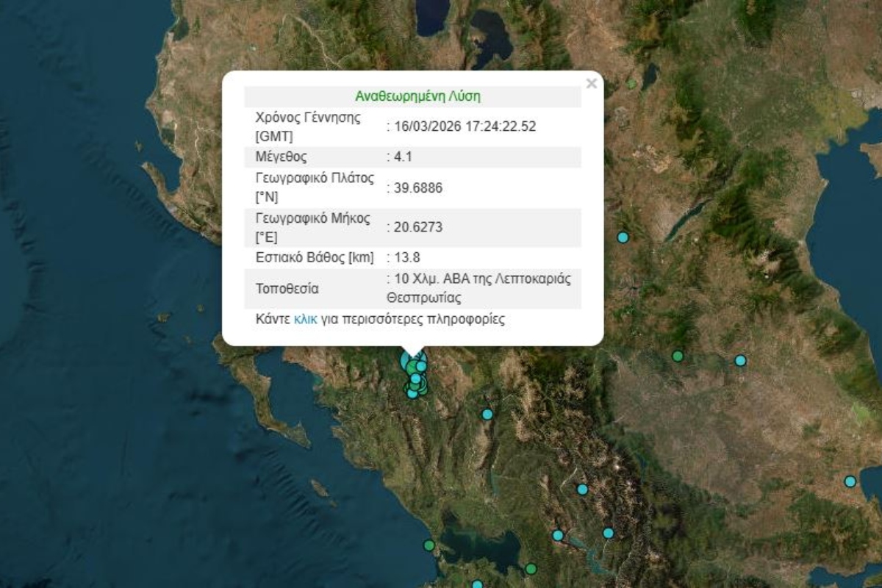Select the isolated green marker east of the popup

pos(678,356)
